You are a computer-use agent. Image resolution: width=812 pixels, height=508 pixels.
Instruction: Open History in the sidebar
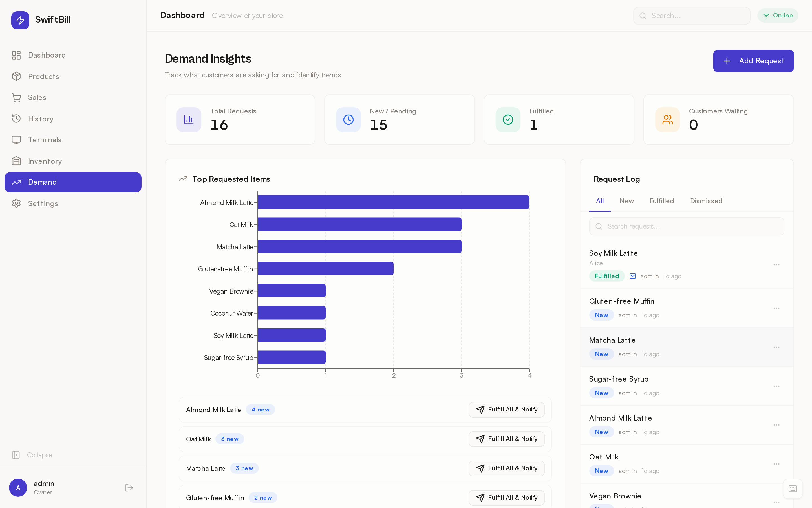pos(73,119)
